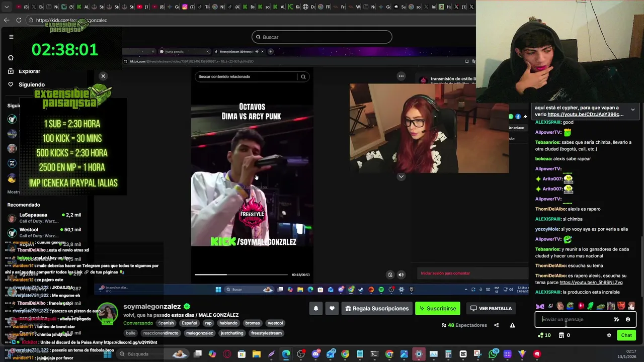Share the stream via share icon

[496, 325]
